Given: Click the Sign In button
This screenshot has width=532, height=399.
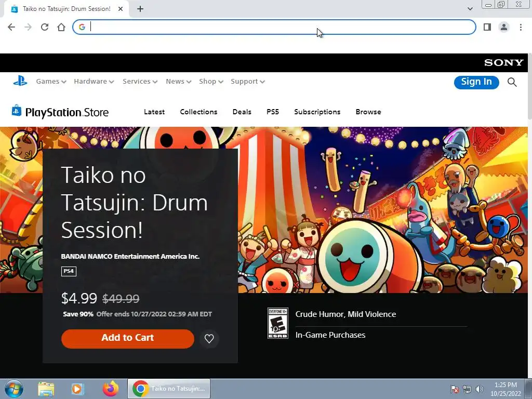Looking at the screenshot, I should pyautogui.click(x=476, y=82).
